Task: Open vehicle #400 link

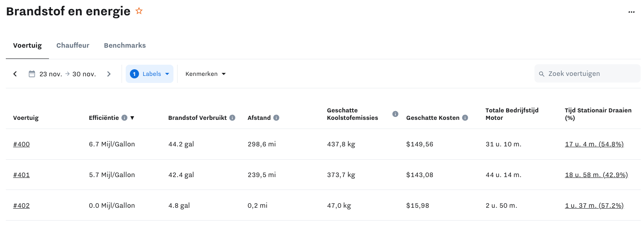Action: click(x=22, y=144)
